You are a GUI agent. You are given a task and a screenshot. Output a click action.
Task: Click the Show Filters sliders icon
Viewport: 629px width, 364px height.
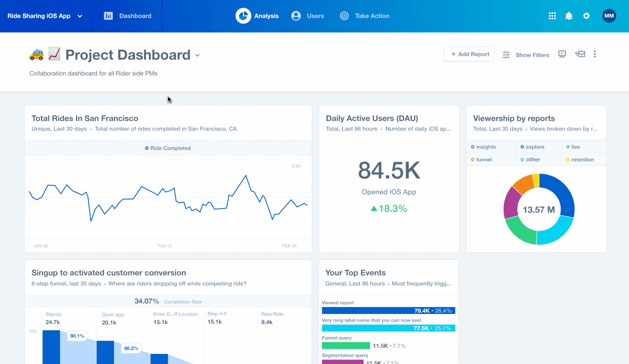(506, 55)
